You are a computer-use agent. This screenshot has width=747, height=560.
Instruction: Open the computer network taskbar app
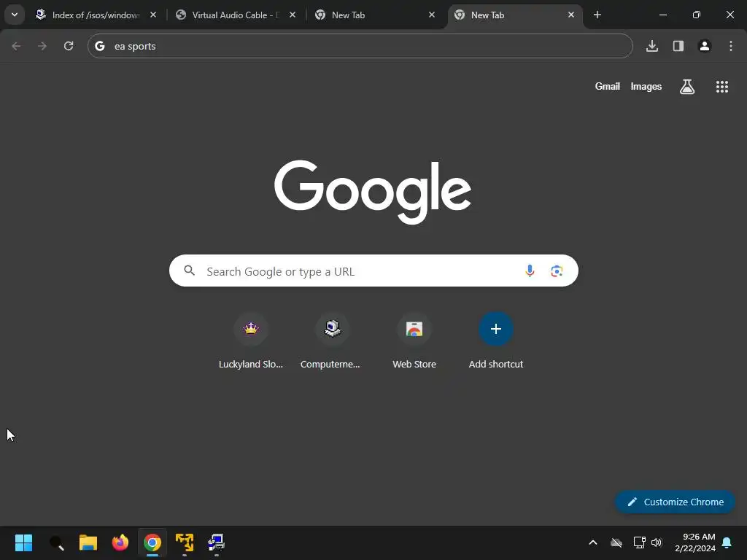pos(216,542)
